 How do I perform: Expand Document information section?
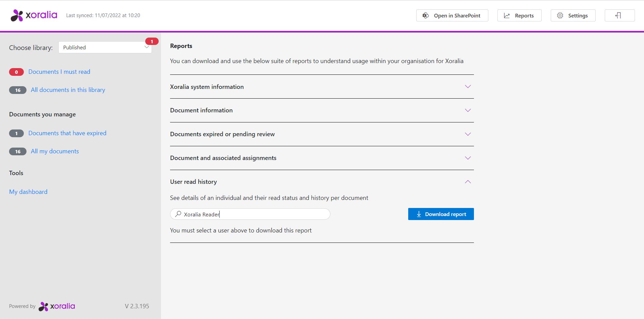(x=468, y=110)
